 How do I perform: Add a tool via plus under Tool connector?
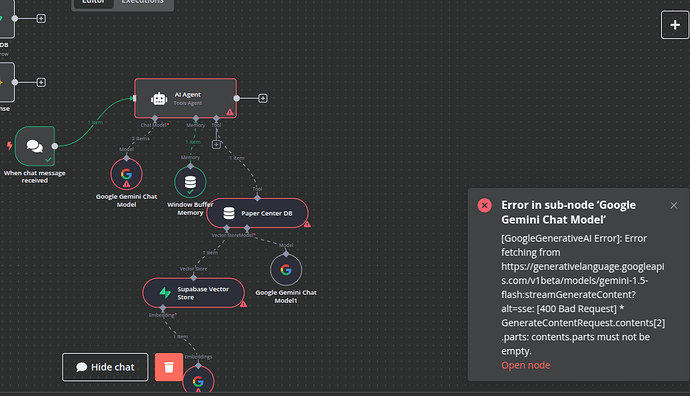pos(216,144)
